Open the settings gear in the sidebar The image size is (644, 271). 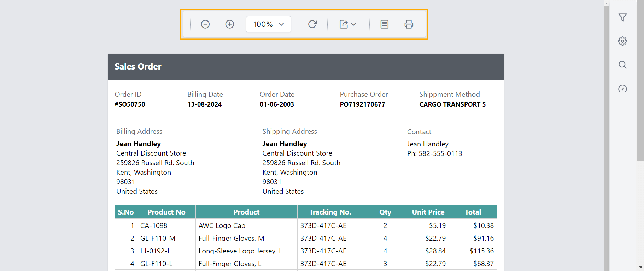[622, 41]
